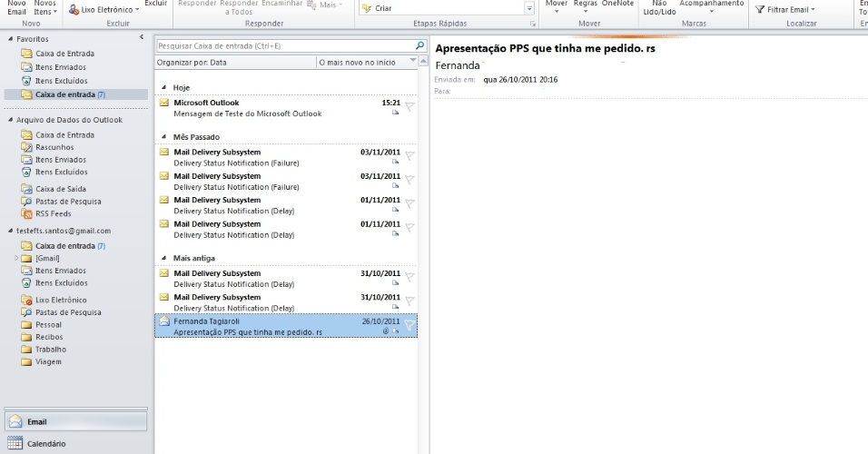This screenshot has width=868, height=454.
Task: Open the Viagem folder
Action: pos(48,362)
